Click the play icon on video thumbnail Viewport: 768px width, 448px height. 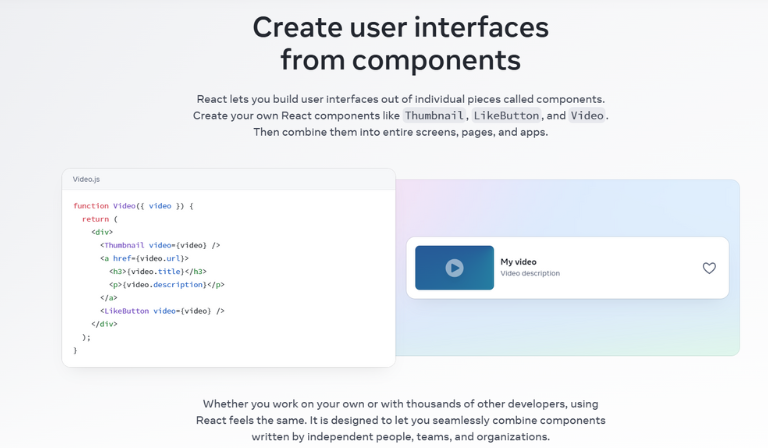coord(454,268)
